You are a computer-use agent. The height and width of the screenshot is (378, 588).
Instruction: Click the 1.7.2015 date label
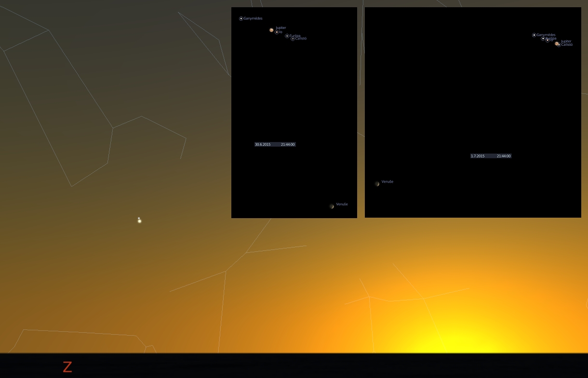478,156
